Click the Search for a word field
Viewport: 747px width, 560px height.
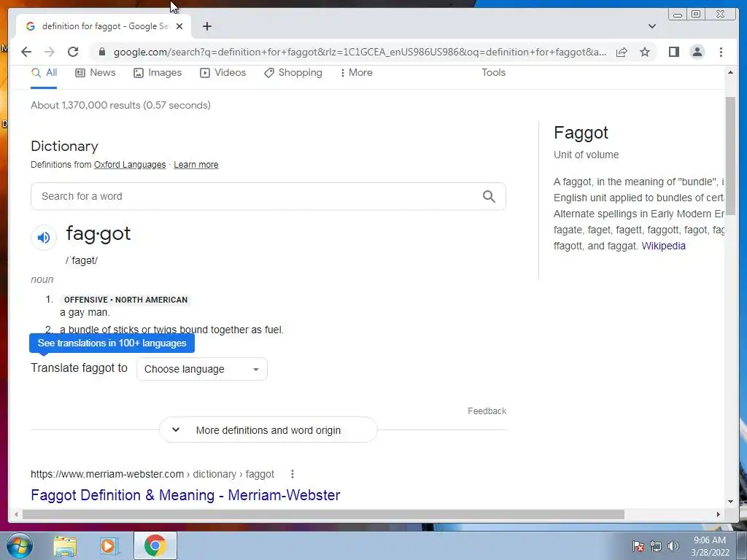click(x=268, y=196)
